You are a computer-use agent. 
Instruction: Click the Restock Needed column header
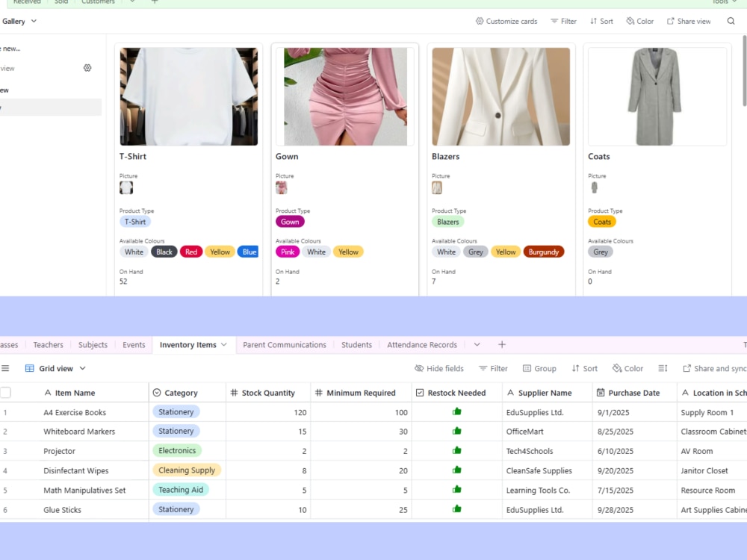point(457,393)
